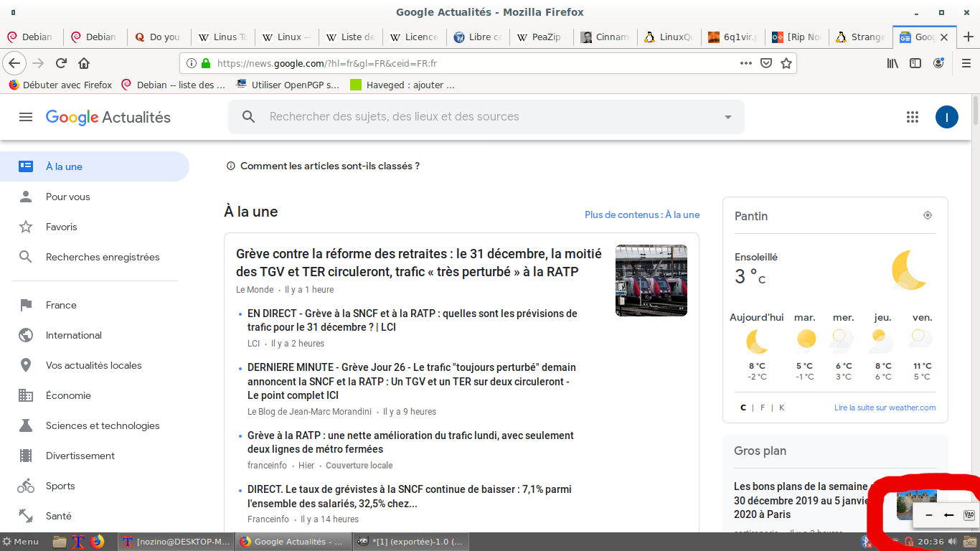
Task: Open the Cinnamon Menu in the taskbar
Action: click(x=21, y=542)
